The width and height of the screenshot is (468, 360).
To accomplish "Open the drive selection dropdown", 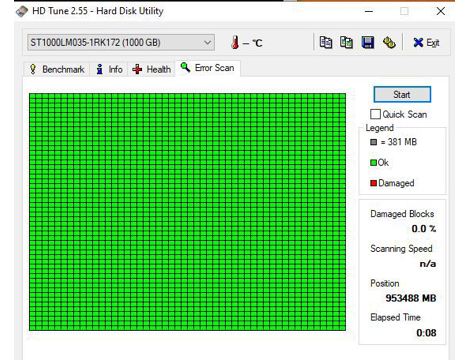I will [121, 43].
